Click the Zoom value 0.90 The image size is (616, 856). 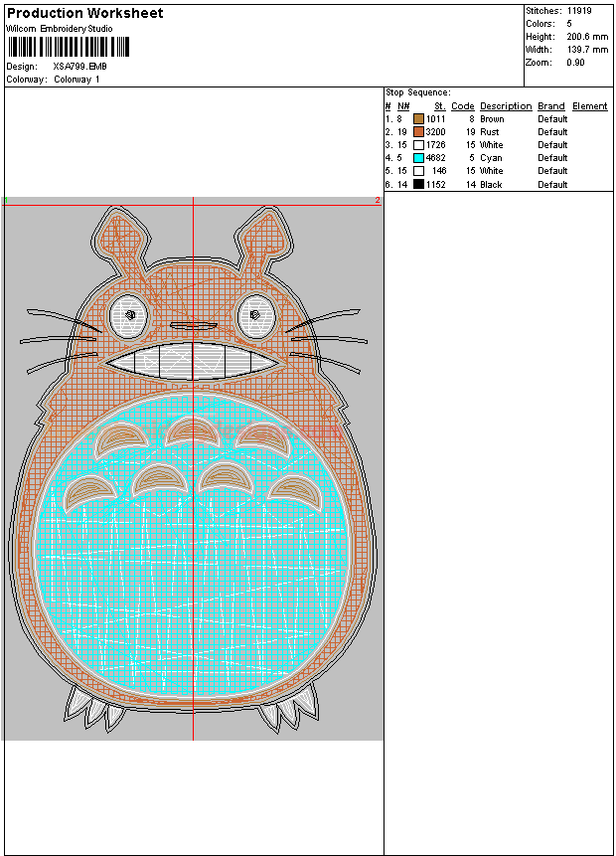pos(575,63)
